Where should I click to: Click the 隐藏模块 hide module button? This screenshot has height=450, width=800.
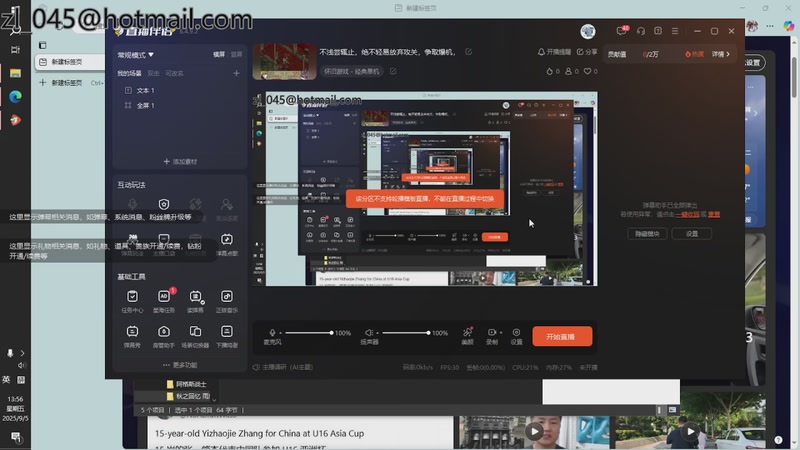point(647,234)
